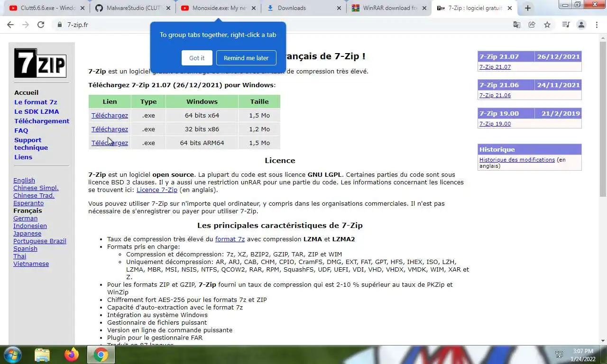Click the Share page icon
This screenshot has height=364, width=607.
[532, 25]
